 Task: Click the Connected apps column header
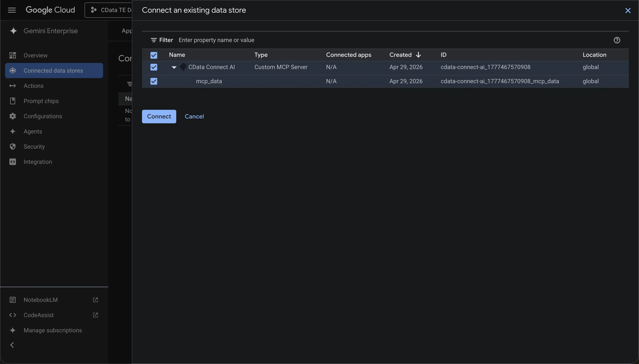click(348, 55)
